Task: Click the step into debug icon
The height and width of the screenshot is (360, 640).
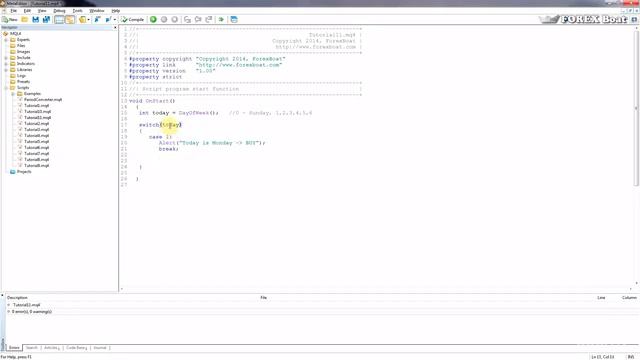Action: click(187, 20)
